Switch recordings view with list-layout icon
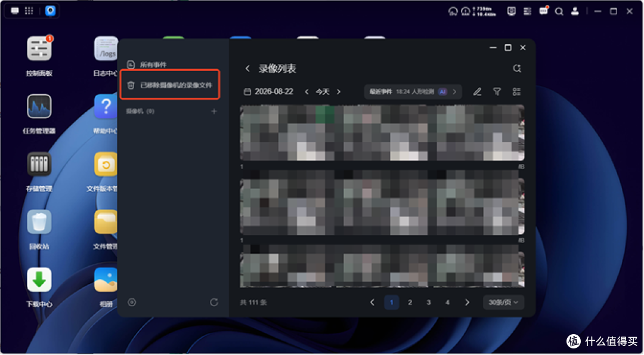 [x=516, y=92]
